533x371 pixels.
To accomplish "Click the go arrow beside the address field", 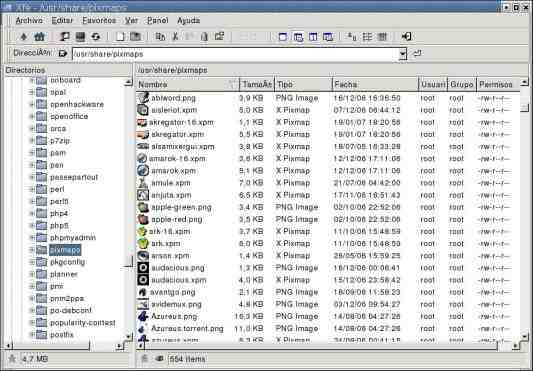I will (x=417, y=53).
